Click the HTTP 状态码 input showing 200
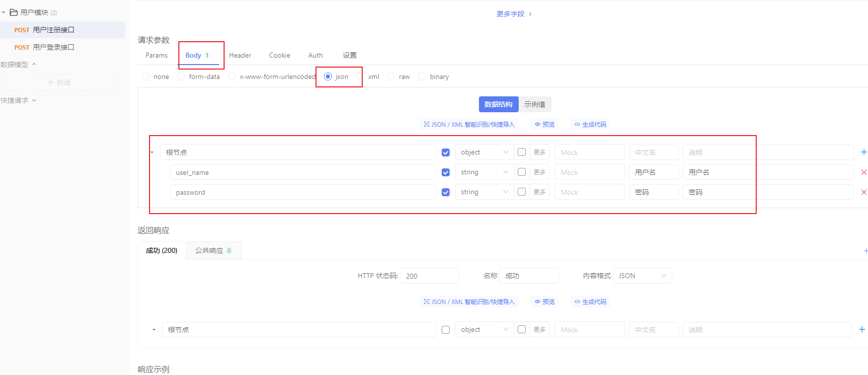This screenshot has height=375, width=868. [x=430, y=276]
